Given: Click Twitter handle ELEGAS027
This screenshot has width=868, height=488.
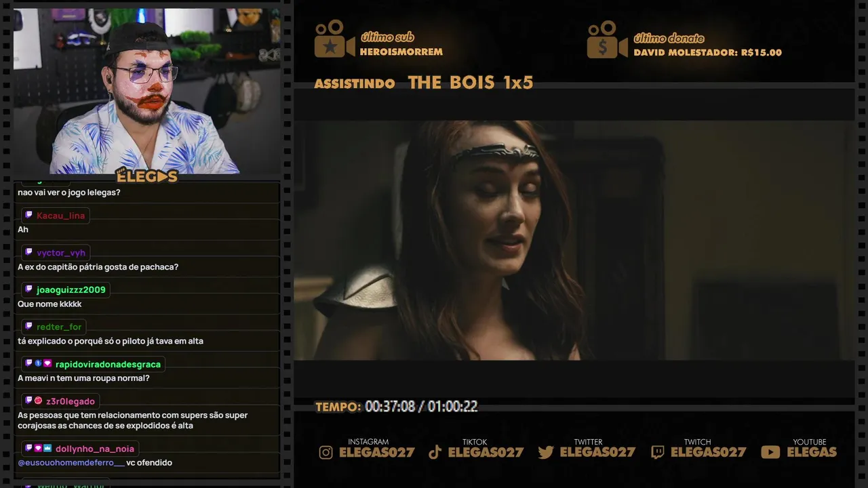Looking at the screenshot, I should [598, 452].
